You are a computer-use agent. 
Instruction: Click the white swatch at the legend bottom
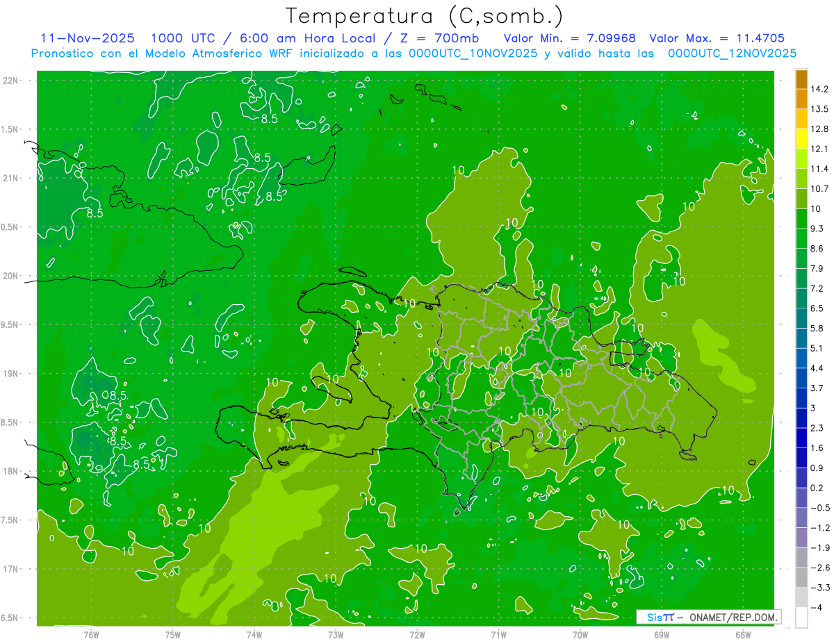[801, 618]
